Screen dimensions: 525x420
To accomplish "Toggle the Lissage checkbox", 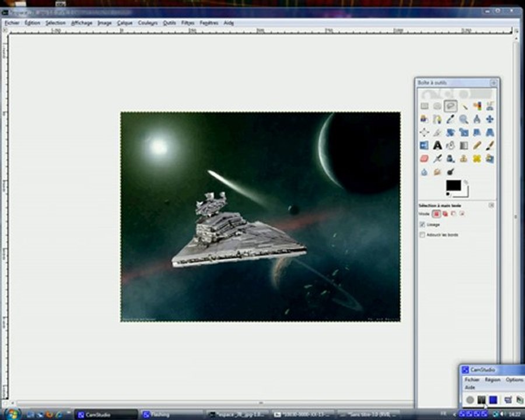I will click(422, 225).
